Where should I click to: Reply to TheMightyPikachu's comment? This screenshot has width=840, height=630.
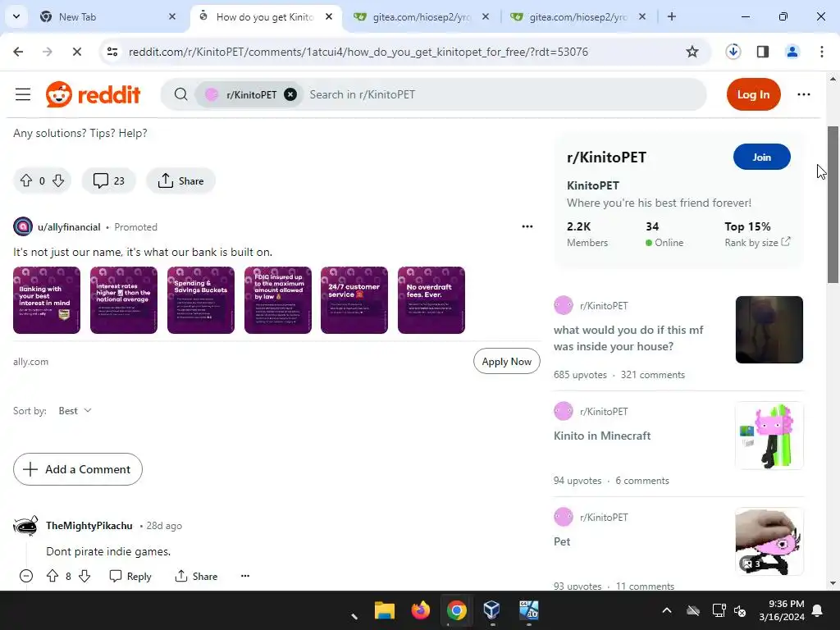pos(130,576)
